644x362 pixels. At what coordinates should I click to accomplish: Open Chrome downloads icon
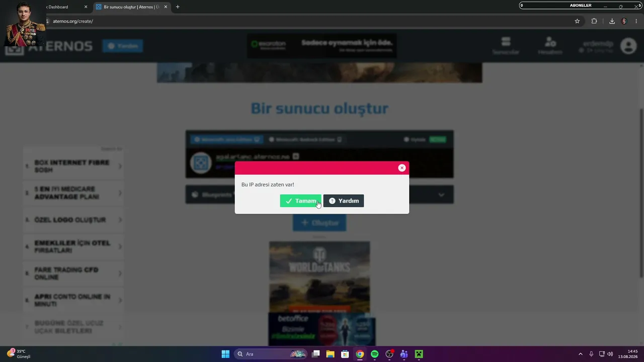point(612,21)
